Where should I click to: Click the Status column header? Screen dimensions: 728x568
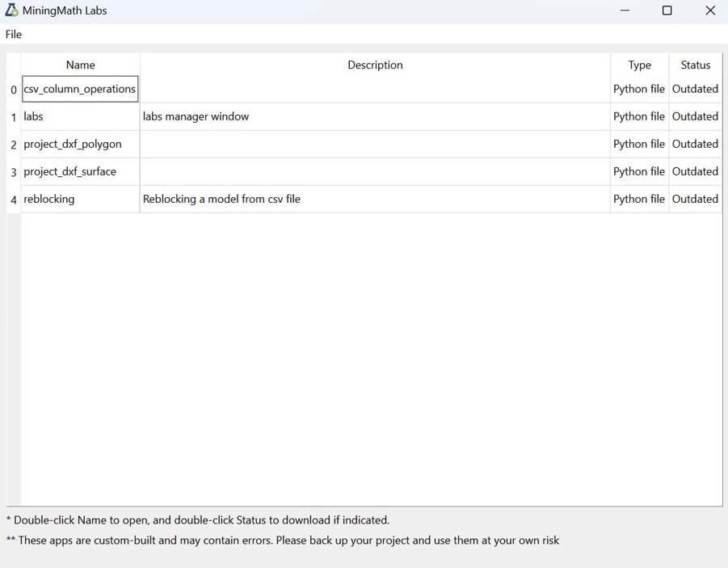[x=695, y=65]
